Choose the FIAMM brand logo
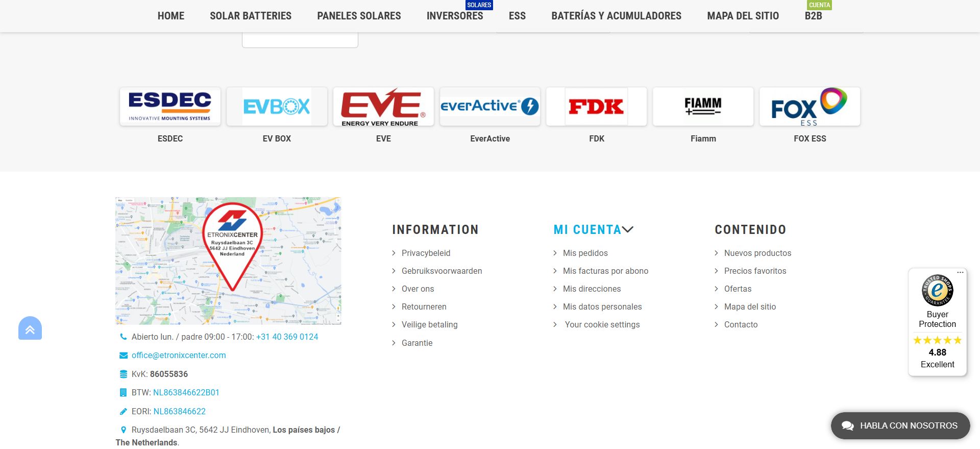This screenshot has height=449, width=980. pos(703,106)
